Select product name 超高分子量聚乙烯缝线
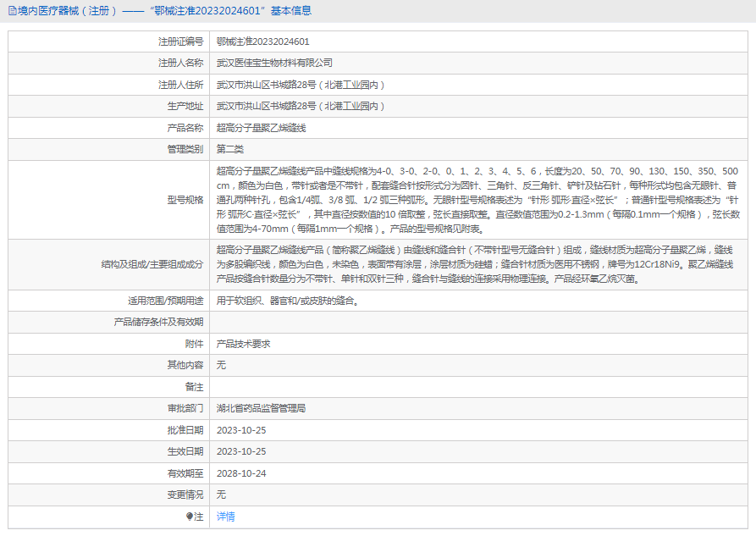This screenshot has width=756, height=536. click(x=262, y=128)
